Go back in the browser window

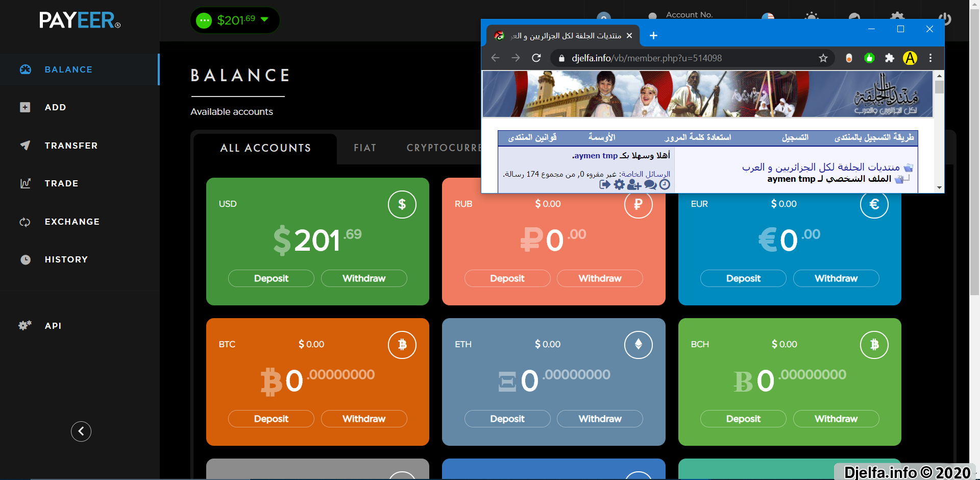click(x=495, y=58)
